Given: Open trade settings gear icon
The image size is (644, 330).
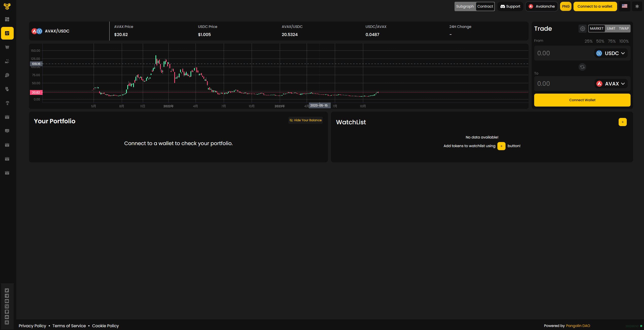Looking at the screenshot, I should coord(582,29).
